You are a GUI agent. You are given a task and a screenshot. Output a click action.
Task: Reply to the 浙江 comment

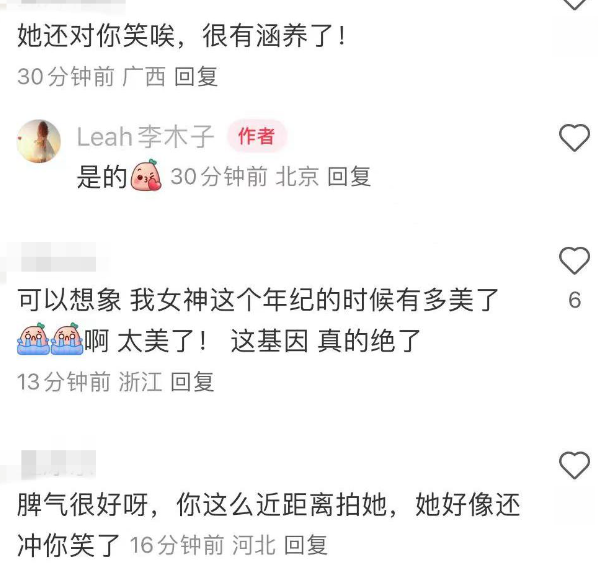pos(192,381)
